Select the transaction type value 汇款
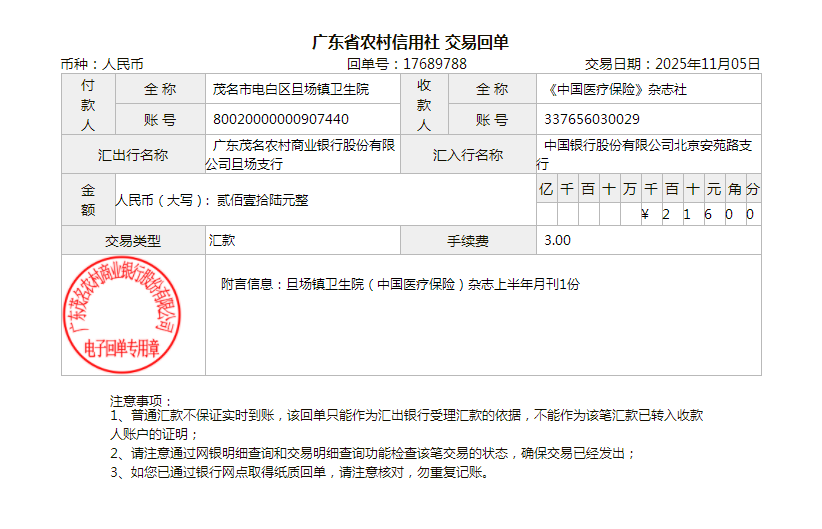Screen dimensions: 822x529 click(x=222, y=241)
